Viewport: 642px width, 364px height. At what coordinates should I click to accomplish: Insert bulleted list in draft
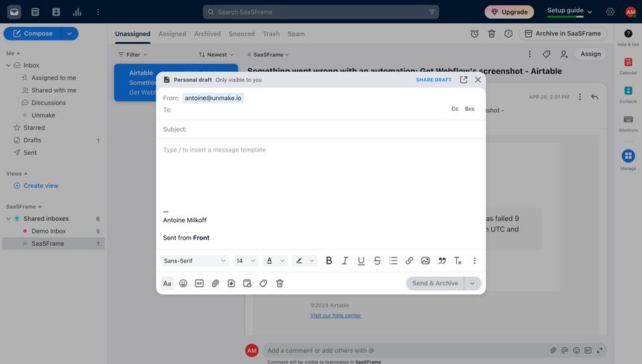coord(393,261)
